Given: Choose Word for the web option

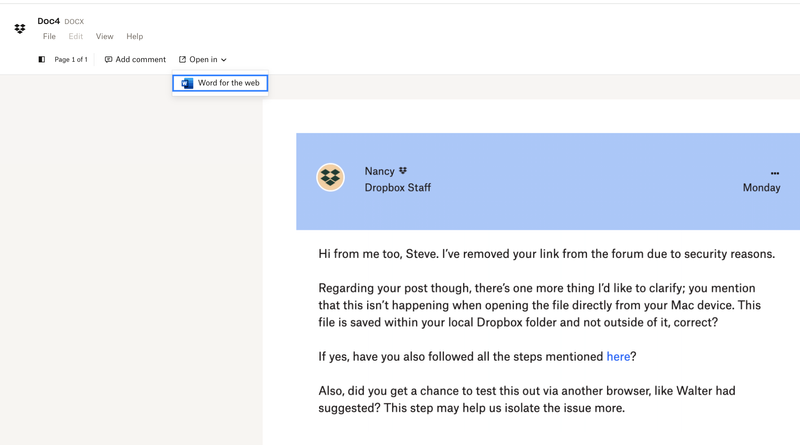Looking at the screenshot, I should point(228,83).
